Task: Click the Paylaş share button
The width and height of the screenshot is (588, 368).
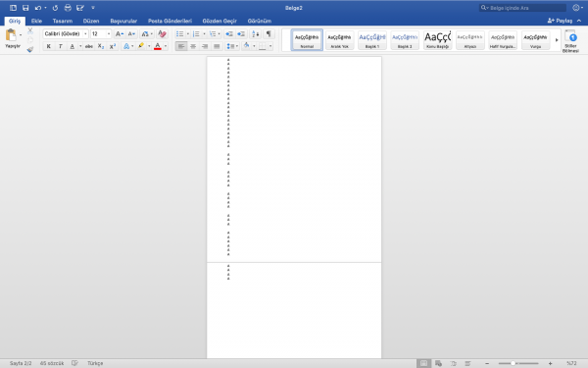Action: pos(560,21)
